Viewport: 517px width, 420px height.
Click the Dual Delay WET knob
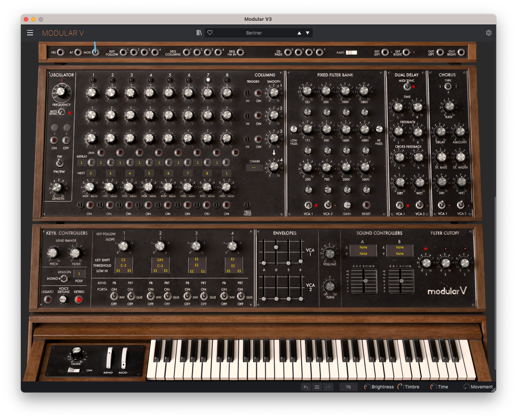pos(420,182)
